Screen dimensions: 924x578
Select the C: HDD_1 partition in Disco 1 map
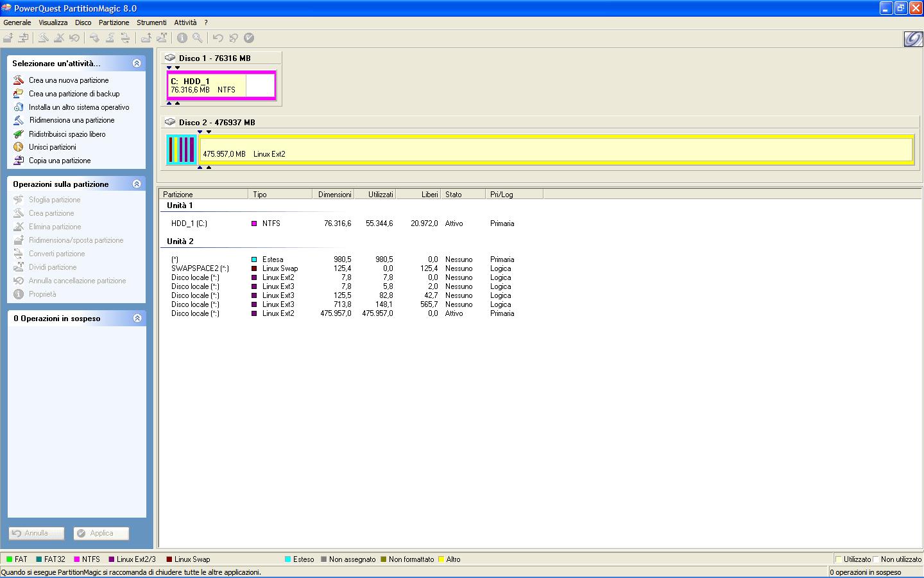221,85
